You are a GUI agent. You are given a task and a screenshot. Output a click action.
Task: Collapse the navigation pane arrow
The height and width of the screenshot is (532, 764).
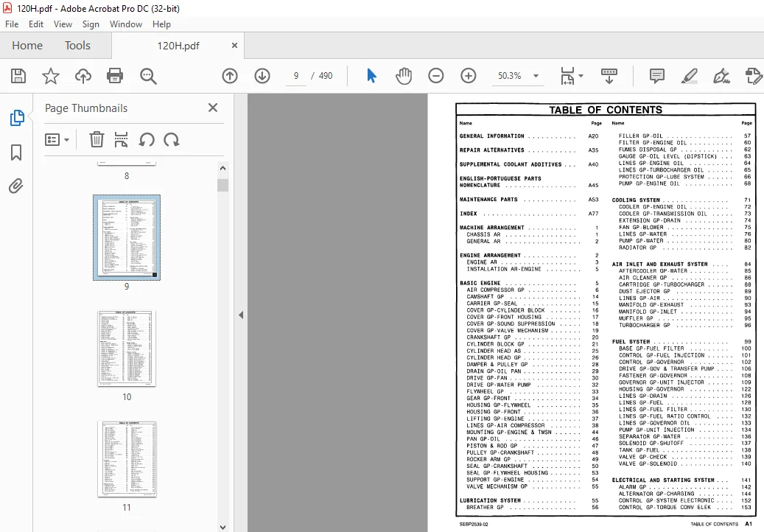(x=241, y=315)
